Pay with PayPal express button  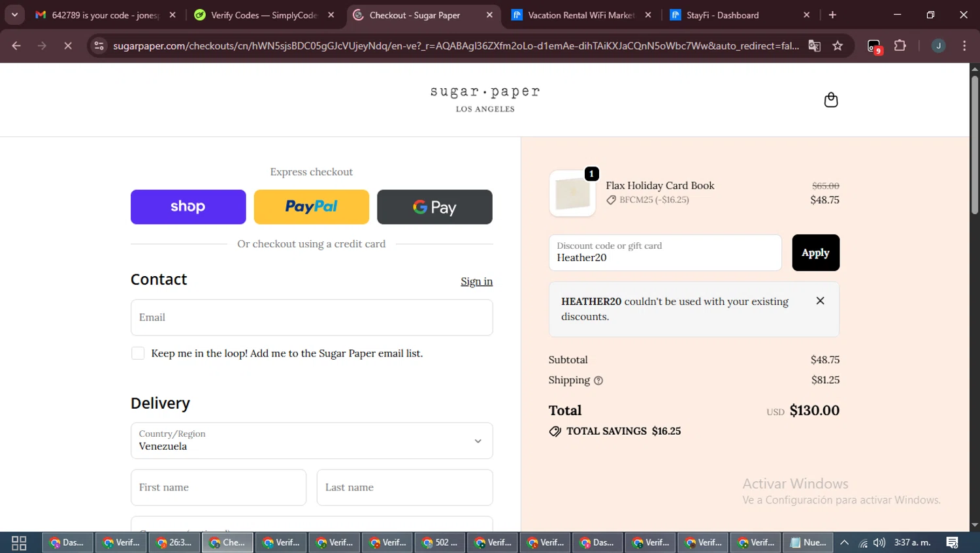click(312, 207)
